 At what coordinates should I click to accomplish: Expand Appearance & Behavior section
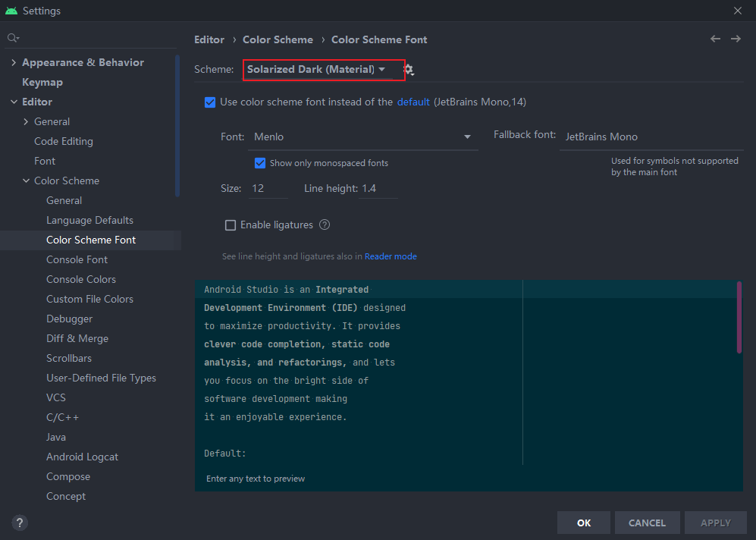tap(14, 63)
